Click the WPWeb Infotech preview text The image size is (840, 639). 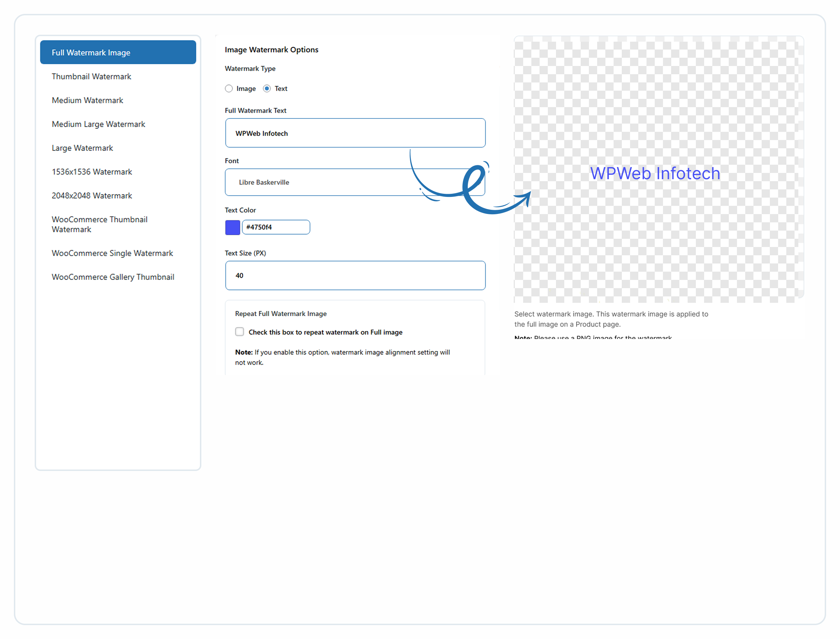[655, 173]
